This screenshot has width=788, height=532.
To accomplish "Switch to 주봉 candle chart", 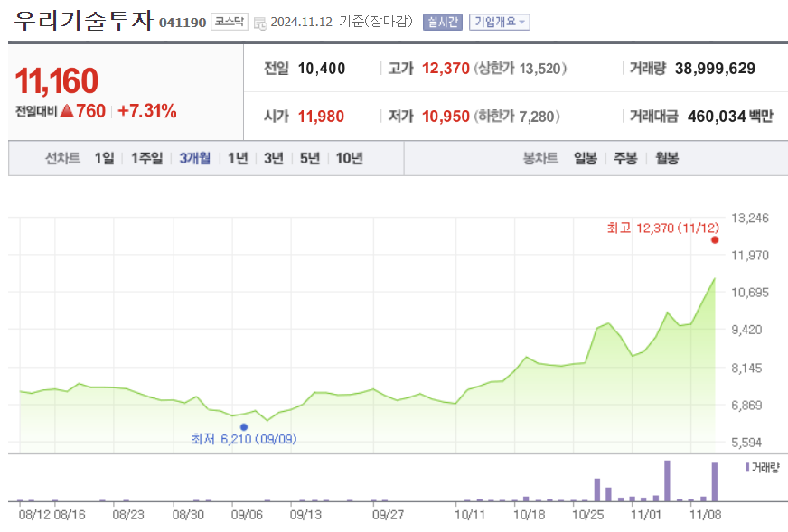I will point(625,159).
